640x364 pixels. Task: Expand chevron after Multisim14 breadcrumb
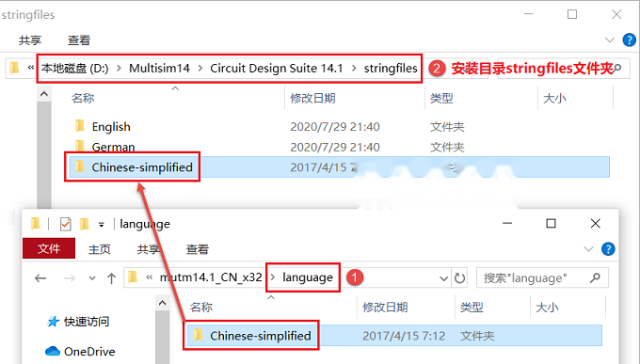200,68
